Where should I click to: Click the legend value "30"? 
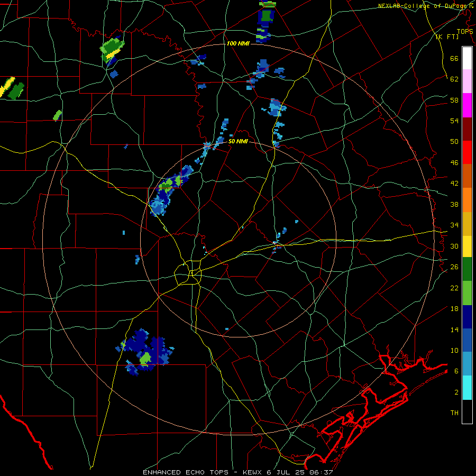[x=454, y=246]
